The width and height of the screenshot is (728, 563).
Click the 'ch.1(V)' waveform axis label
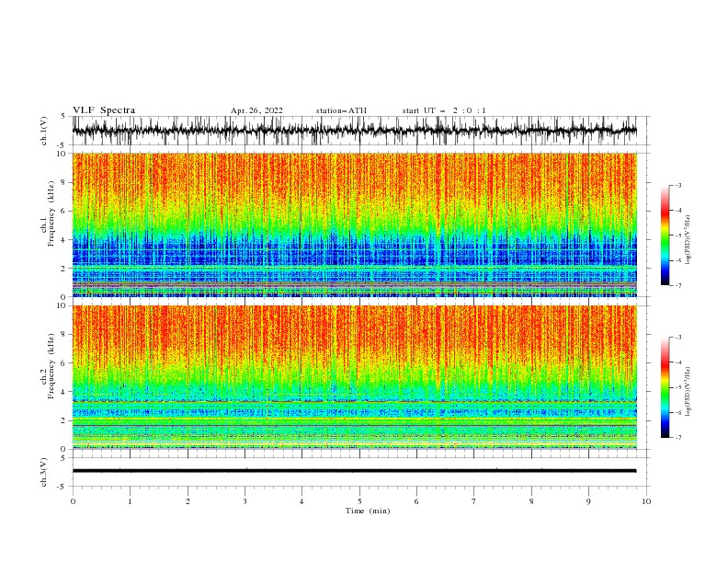click(44, 131)
